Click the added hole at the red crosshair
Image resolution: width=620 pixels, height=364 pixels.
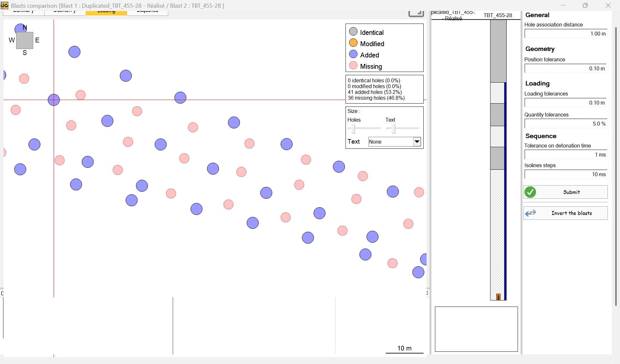(x=54, y=100)
